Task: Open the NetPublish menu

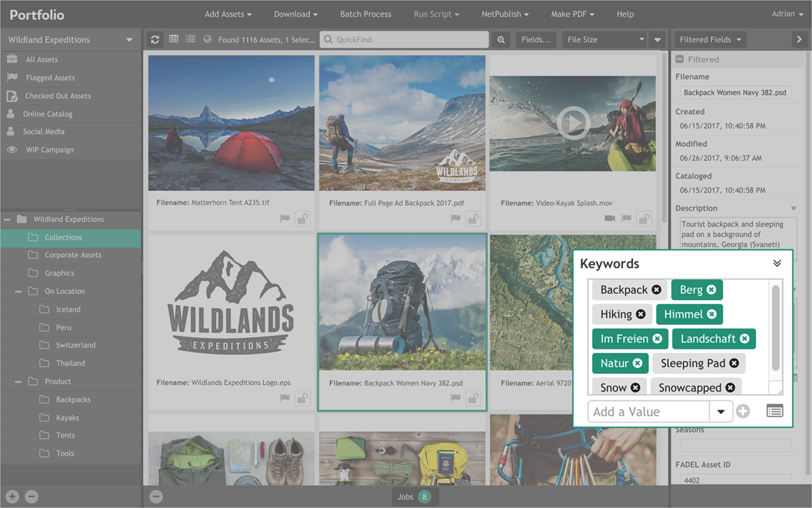Action: coord(505,14)
